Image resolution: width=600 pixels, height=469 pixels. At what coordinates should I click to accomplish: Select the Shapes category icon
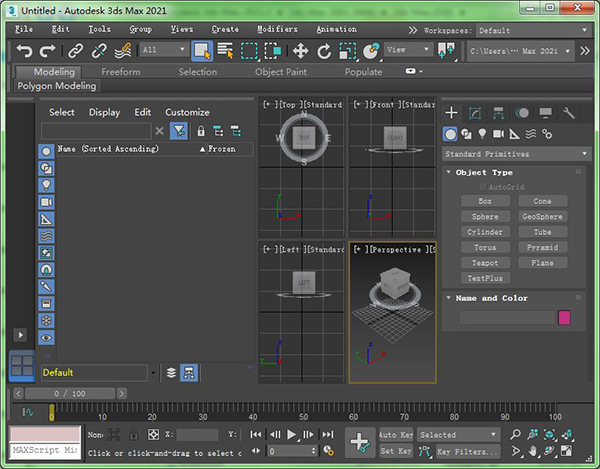click(x=466, y=134)
